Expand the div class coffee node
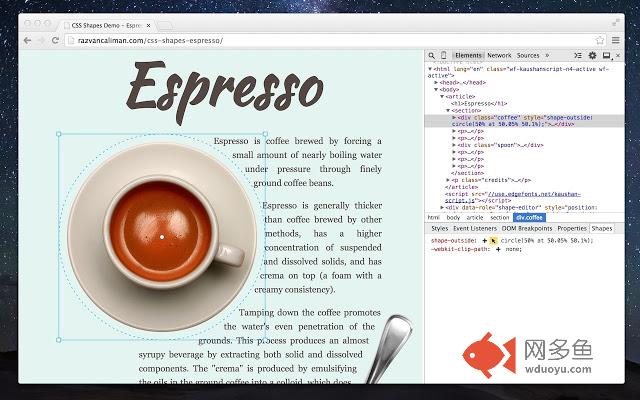Screen dimensions: 640x400 (454, 118)
